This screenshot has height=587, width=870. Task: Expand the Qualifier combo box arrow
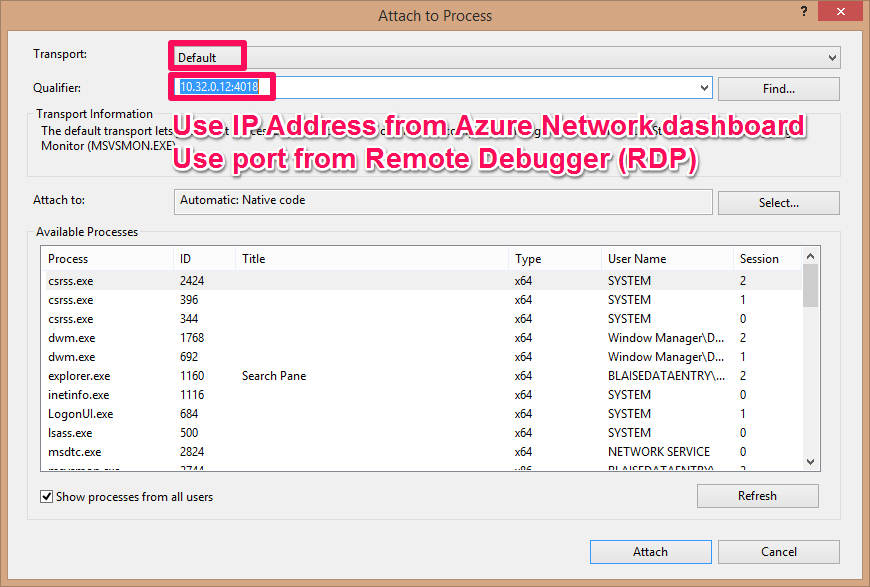pyautogui.click(x=704, y=88)
